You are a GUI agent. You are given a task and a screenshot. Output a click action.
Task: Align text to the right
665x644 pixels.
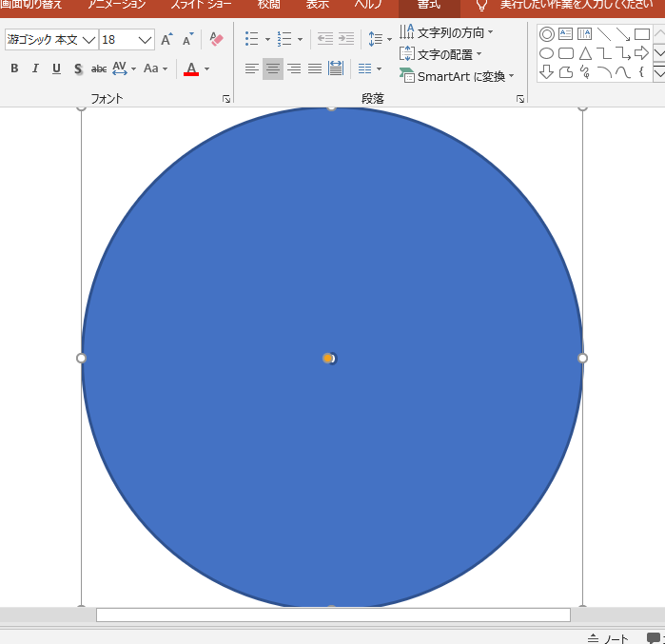click(x=294, y=68)
